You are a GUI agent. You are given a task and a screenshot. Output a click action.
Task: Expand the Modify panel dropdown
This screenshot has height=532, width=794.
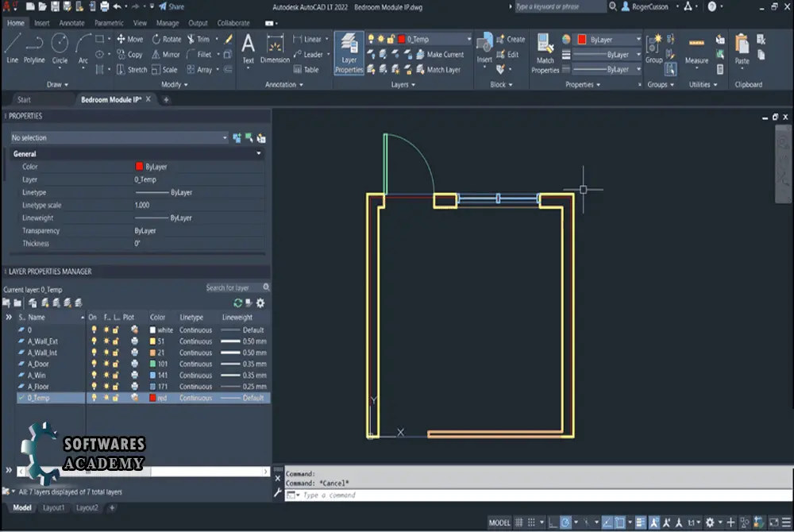click(174, 84)
